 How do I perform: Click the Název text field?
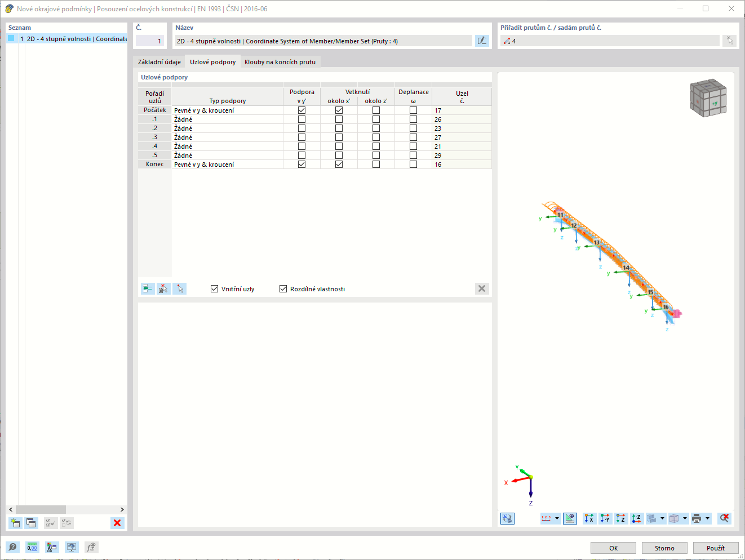[x=324, y=41]
